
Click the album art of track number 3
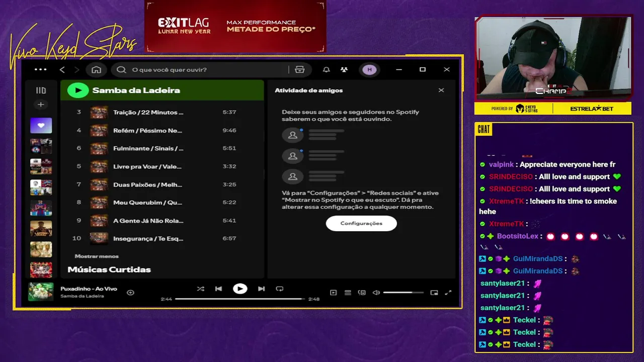coord(99,112)
